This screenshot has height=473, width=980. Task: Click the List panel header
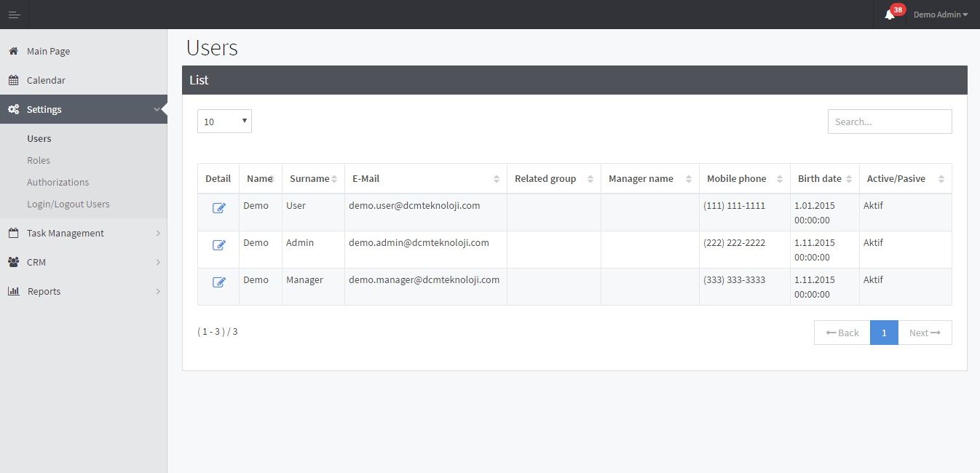point(574,80)
